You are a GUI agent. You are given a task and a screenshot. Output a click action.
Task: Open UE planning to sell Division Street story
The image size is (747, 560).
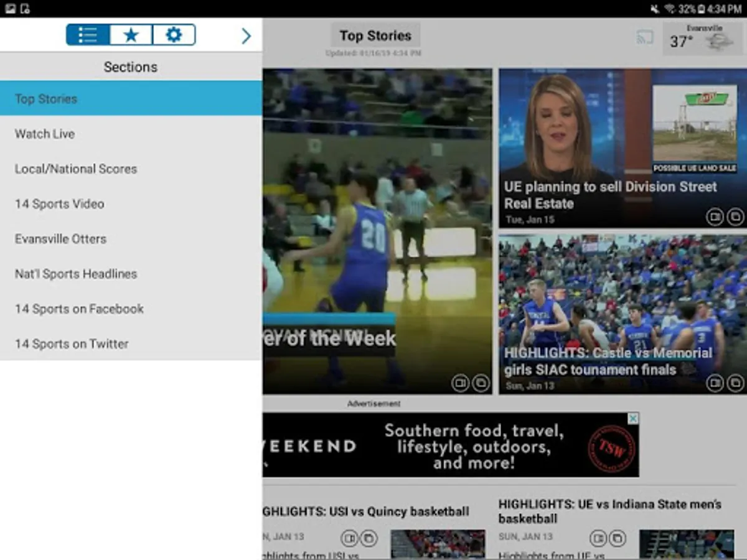pyautogui.click(x=622, y=148)
